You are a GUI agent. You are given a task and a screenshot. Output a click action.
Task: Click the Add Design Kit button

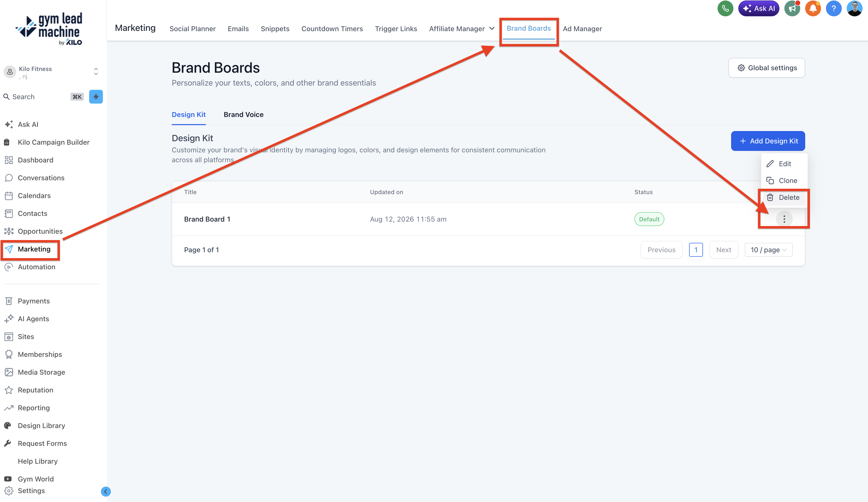tap(768, 141)
